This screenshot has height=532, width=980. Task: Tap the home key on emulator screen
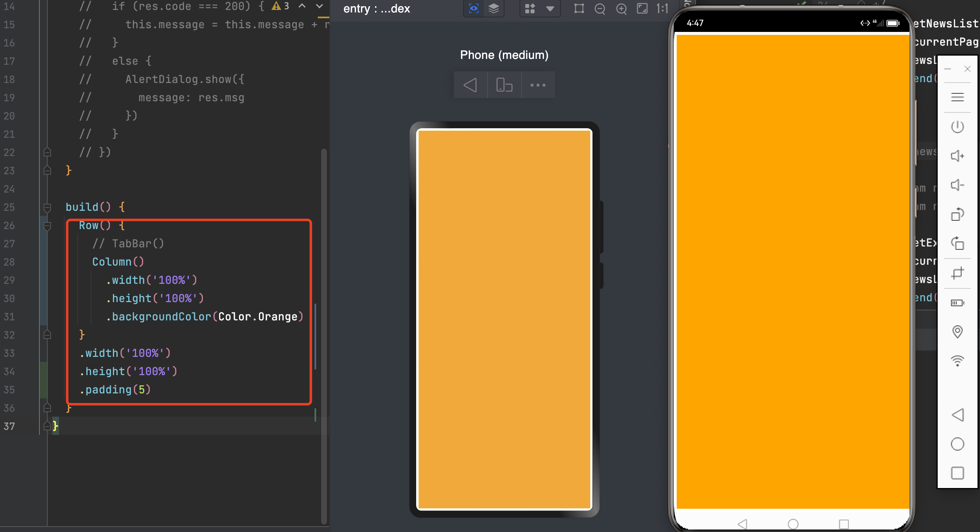click(793, 524)
